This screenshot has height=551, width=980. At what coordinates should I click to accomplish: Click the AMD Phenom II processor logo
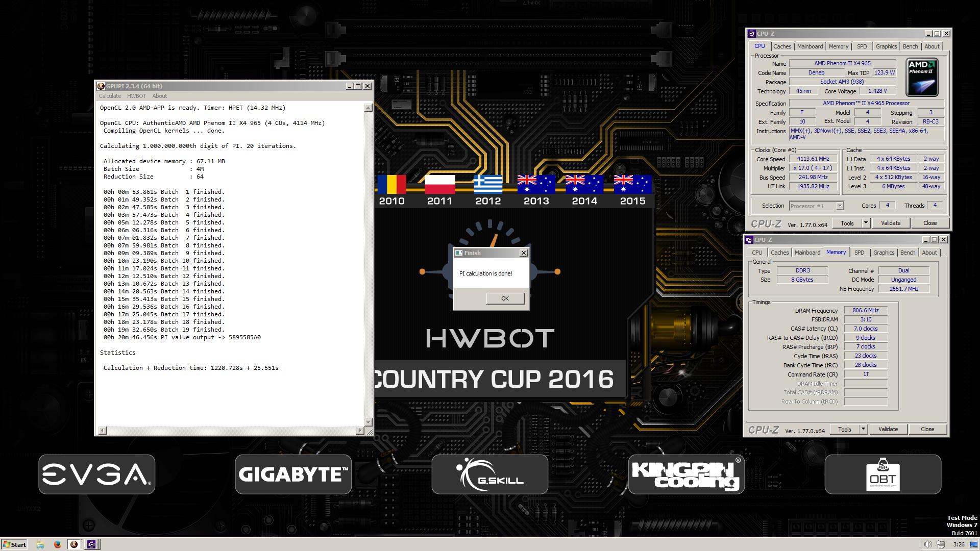coord(922,77)
